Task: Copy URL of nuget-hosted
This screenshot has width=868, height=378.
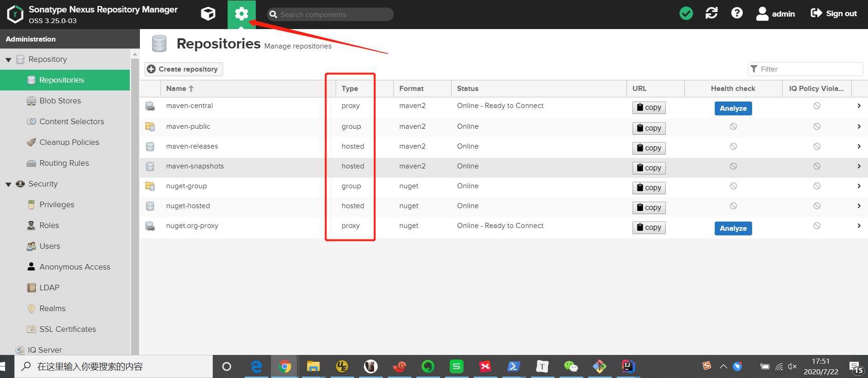Action: coord(649,208)
